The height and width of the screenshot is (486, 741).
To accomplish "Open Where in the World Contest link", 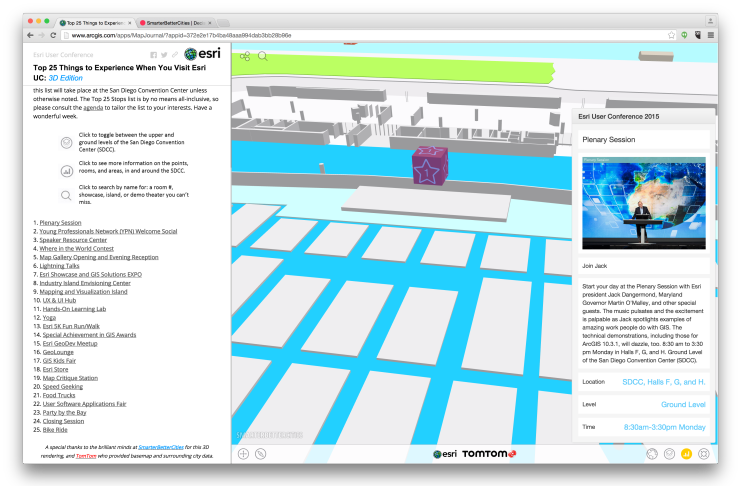I will [77, 249].
